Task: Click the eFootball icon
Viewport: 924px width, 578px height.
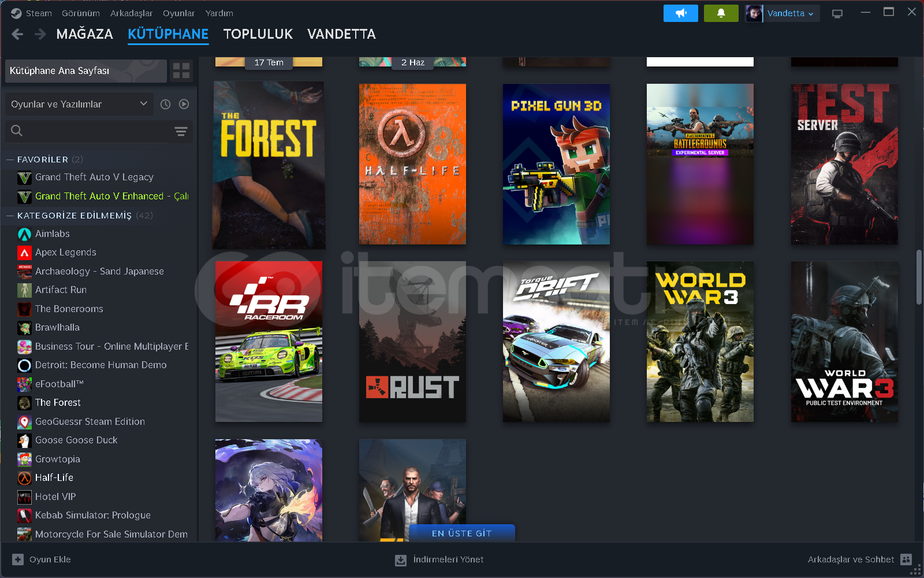Action: point(24,384)
